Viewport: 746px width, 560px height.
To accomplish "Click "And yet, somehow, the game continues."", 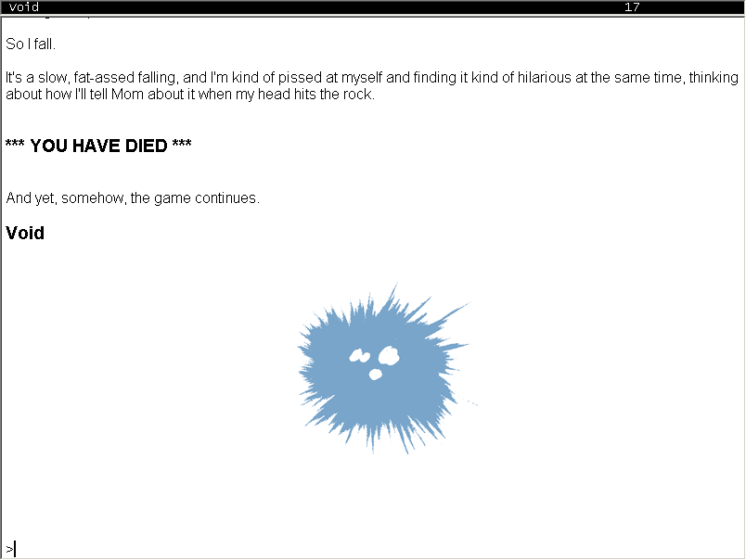I will tap(133, 198).
